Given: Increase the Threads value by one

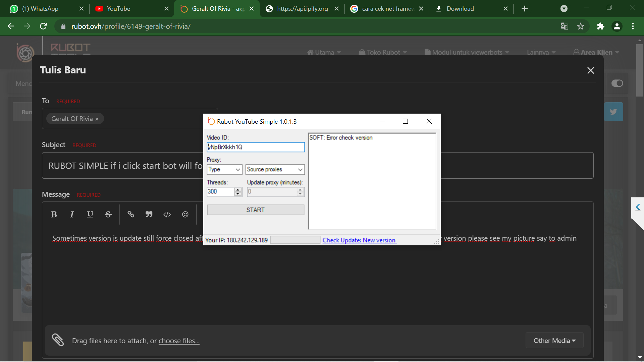Looking at the screenshot, I should click(x=238, y=190).
